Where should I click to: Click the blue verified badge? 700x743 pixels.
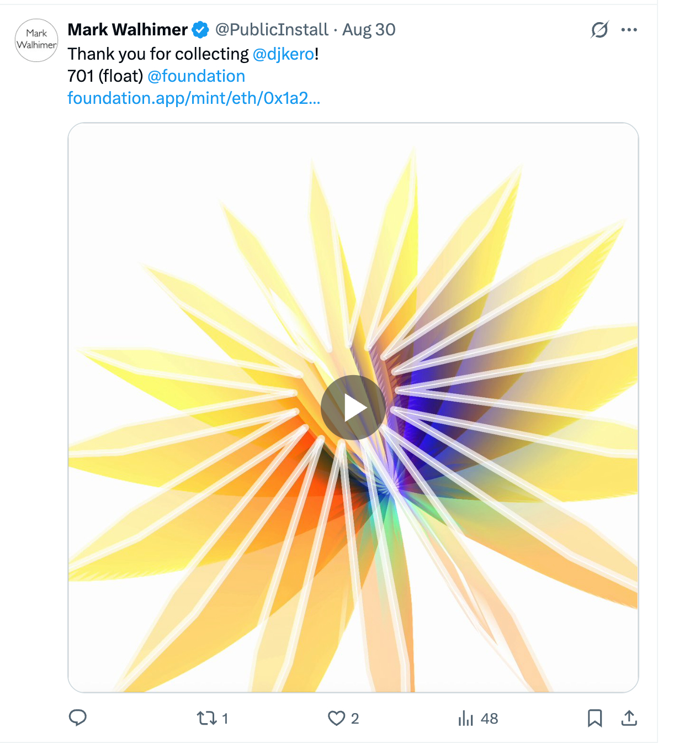coord(200,30)
